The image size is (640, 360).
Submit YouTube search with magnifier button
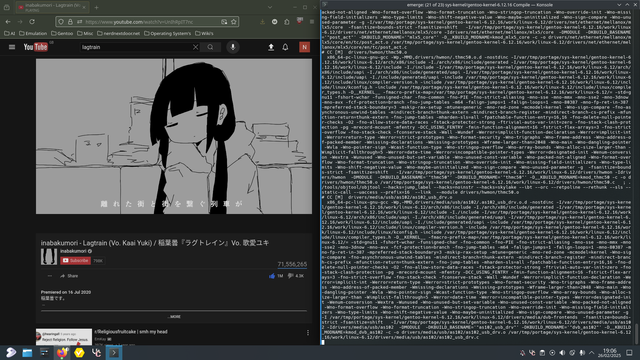tap(210, 47)
